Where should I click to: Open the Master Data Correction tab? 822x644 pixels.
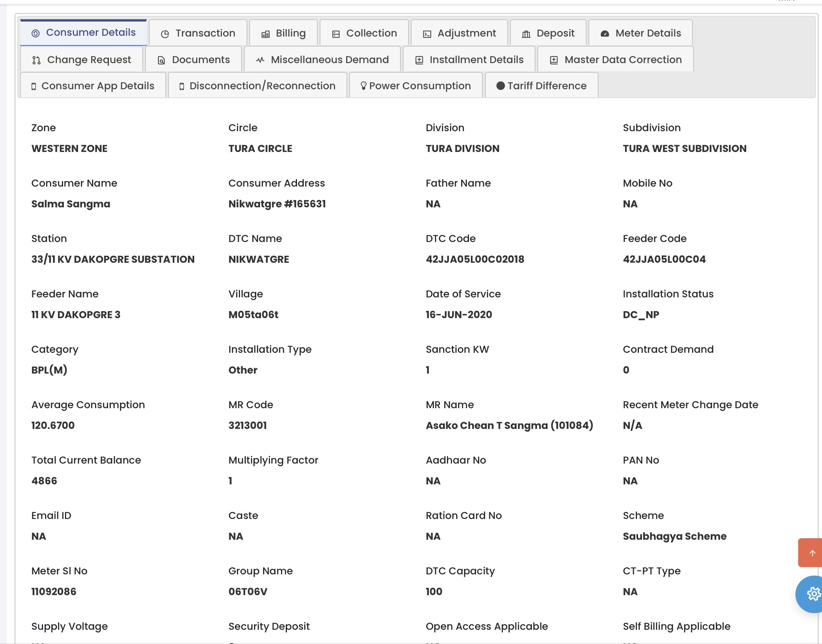(x=615, y=60)
